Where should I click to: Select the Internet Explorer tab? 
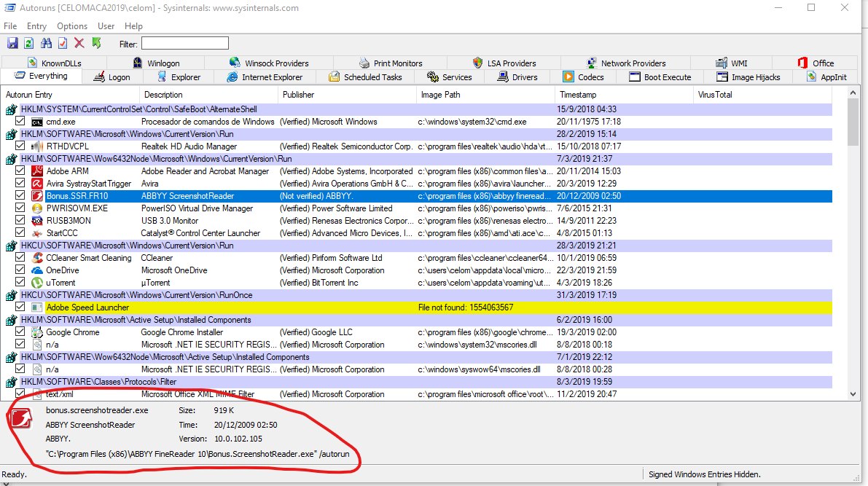264,77
